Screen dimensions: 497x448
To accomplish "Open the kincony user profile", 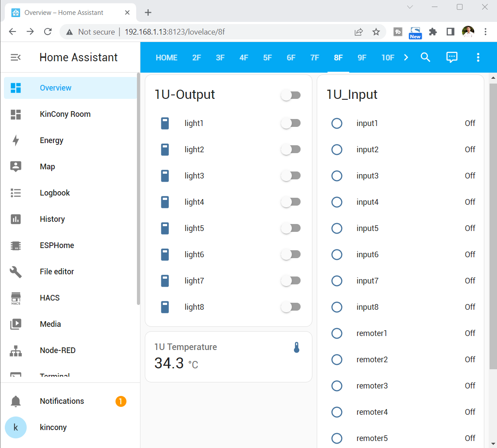I will pos(53,427).
